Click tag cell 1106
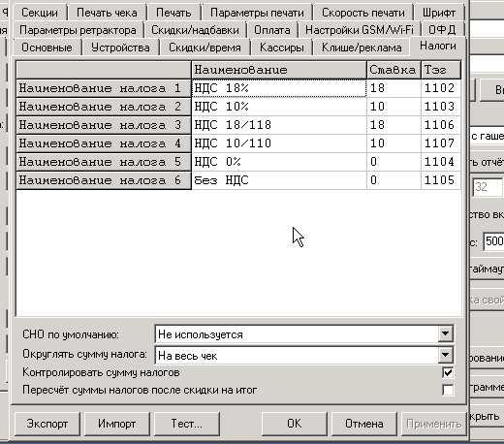Image resolution: width=504 pixels, height=444 pixels. click(441, 125)
